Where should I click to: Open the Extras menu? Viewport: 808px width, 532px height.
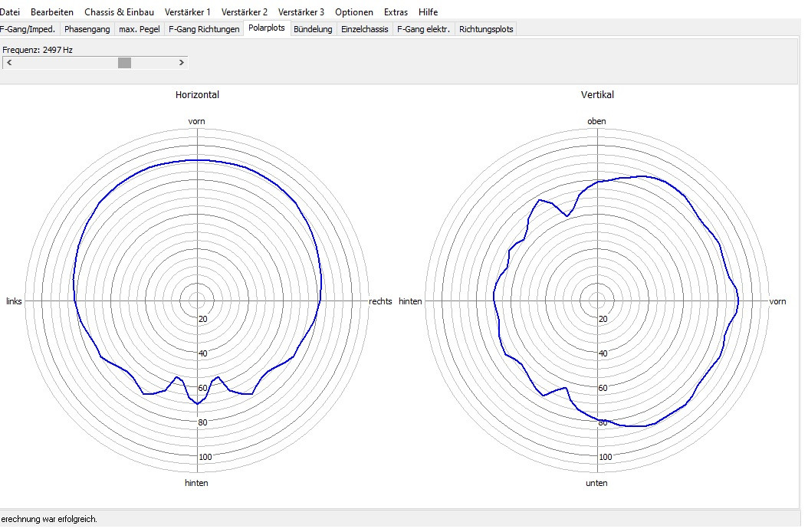396,12
